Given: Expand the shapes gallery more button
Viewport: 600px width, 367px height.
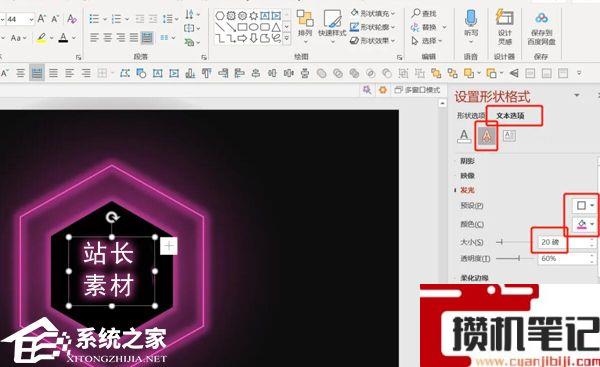Looking at the screenshot, I should [x=287, y=39].
